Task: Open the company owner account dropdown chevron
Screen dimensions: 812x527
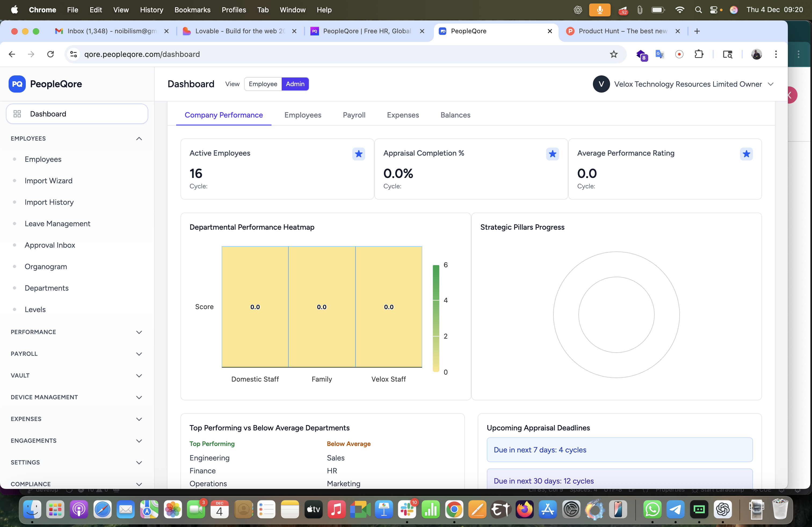Action: pos(770,84)
